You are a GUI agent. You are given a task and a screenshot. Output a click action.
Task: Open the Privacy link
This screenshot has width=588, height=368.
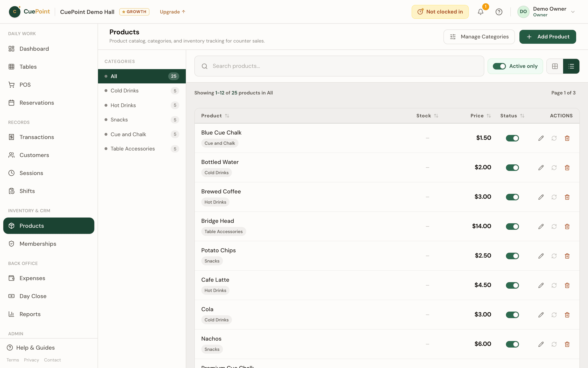tap(31, 360)
